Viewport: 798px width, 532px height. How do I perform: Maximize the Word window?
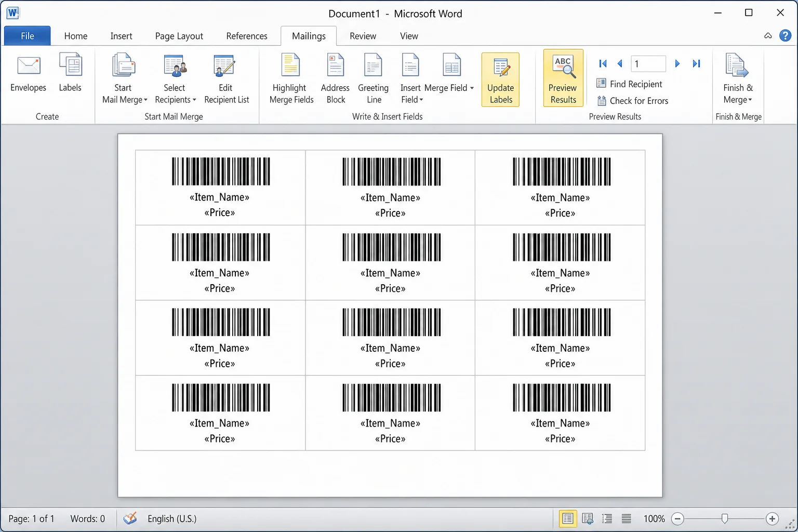749,13
